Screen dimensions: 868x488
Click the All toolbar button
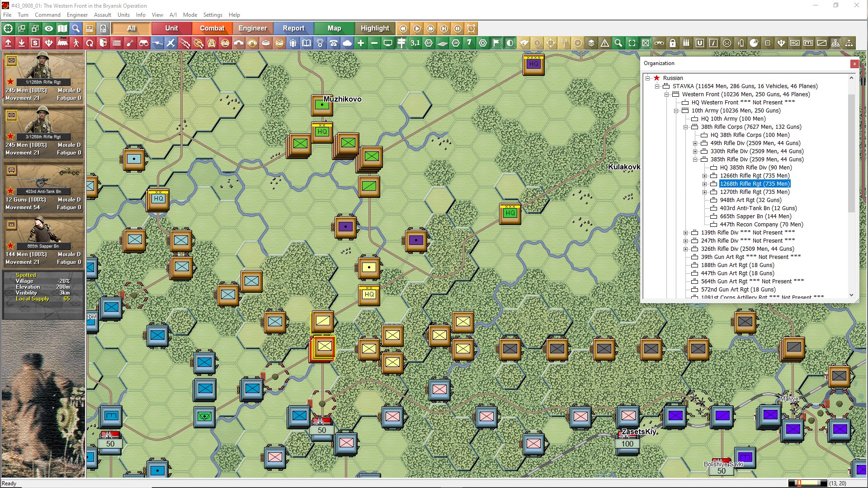[x=131, y=28]
